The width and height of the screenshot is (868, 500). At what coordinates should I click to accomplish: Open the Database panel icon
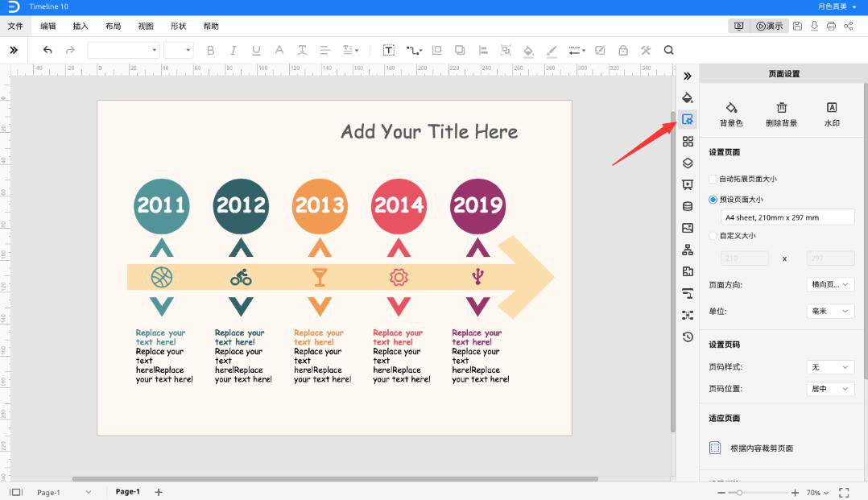click(688, 207)
